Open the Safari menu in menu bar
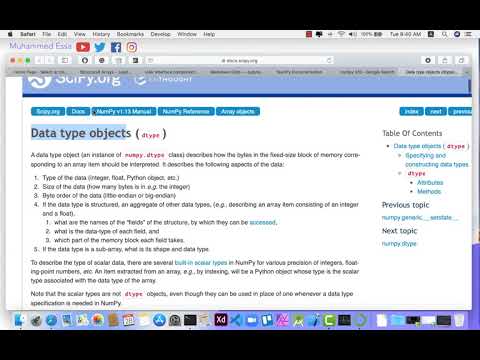This screenshot has height=360, width=480. tap(27, 34)
